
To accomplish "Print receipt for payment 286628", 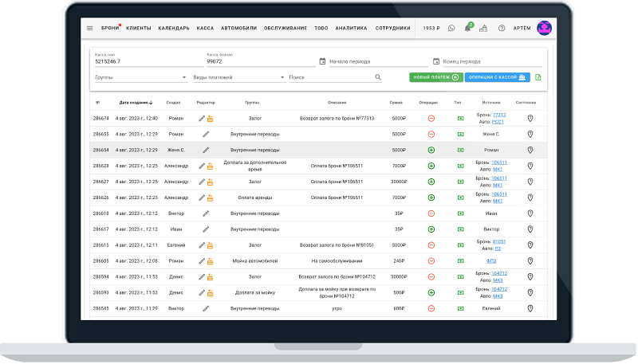I will click(x=210, y=166).
